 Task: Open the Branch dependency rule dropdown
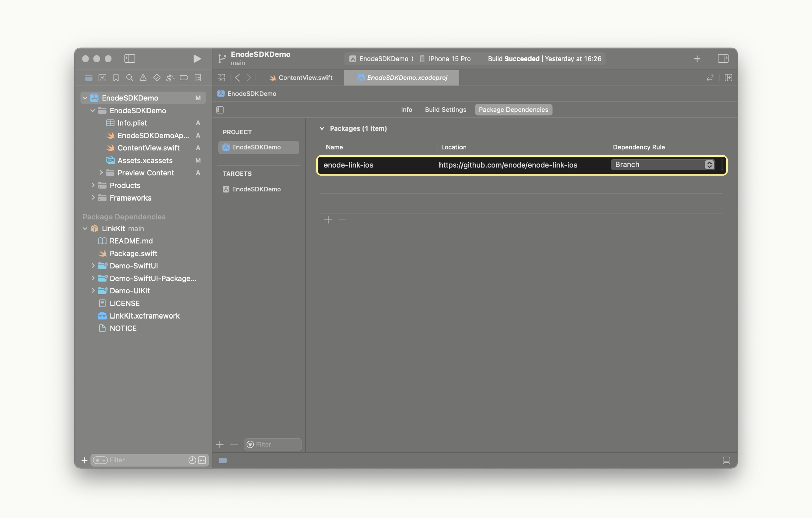pos(662,165)
